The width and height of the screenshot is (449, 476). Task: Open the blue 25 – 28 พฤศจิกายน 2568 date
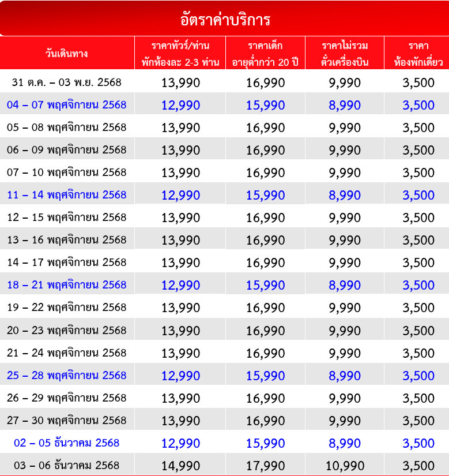[x=67, y=375]
